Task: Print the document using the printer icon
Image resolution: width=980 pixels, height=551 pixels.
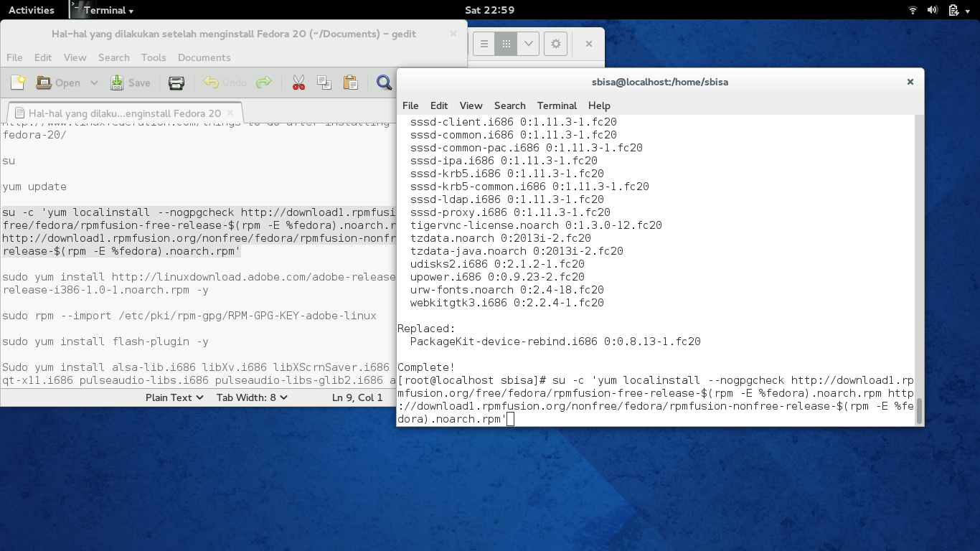Action: point(176,83)
